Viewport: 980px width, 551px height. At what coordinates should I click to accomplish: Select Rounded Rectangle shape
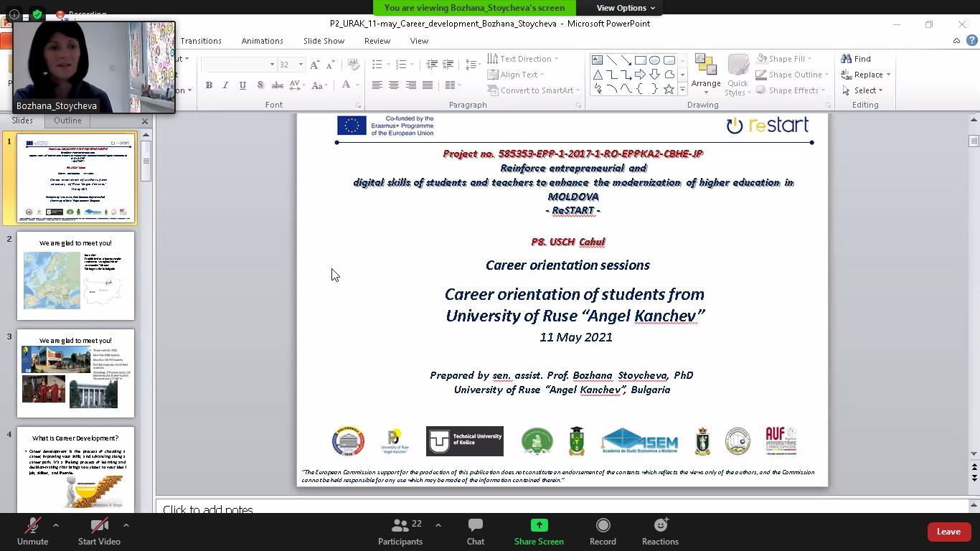669,60
